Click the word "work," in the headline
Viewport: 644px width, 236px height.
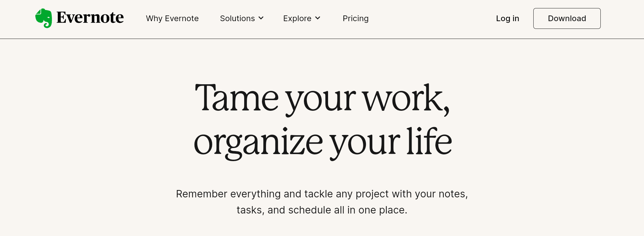tap(406, 99)
